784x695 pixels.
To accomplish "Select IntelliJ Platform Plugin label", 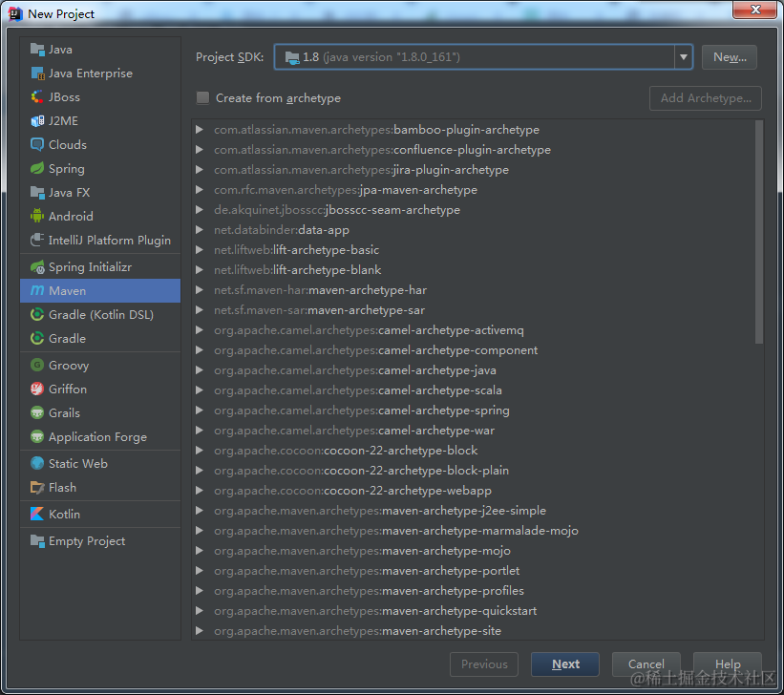I will pyautogui.click(x=110, y=241).
